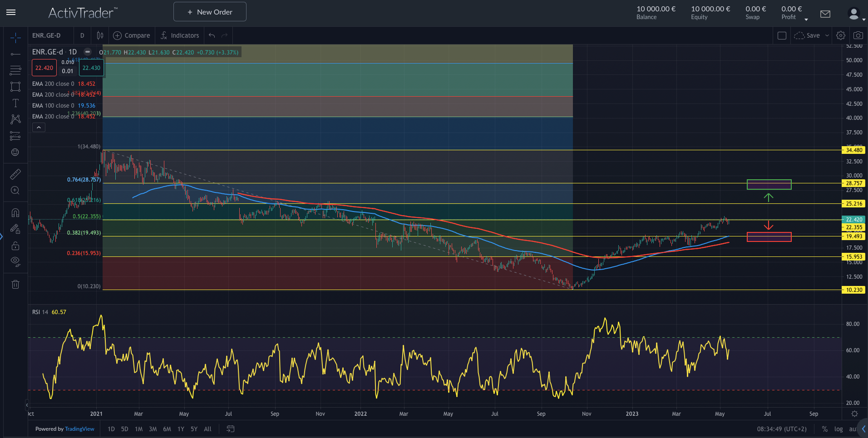Select the text annotation tool
Screen dimensions: 868x438
point(15,103)
